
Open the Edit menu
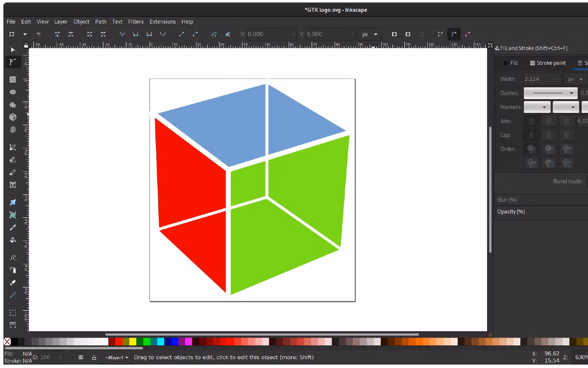[26, 22]
